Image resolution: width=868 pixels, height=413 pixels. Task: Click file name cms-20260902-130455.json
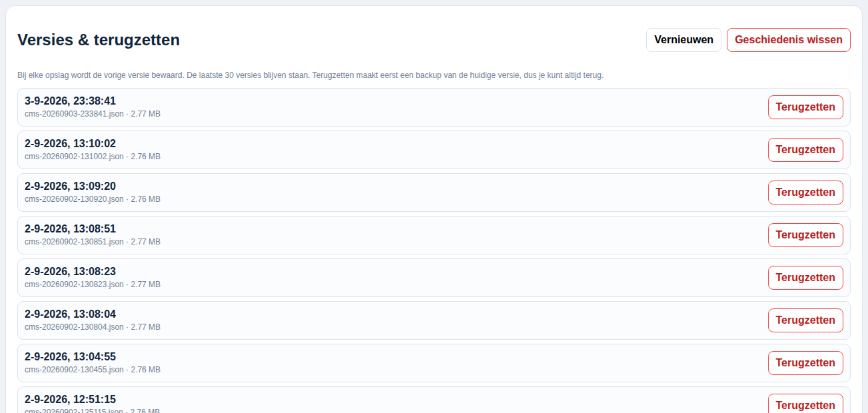click(x=74, y=370)
